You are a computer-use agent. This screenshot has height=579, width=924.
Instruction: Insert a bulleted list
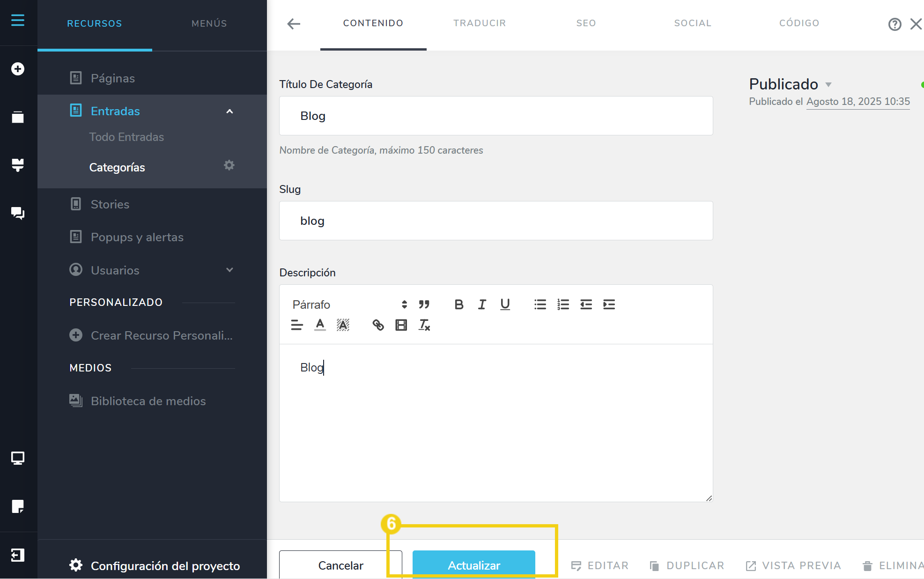[540, 304]
